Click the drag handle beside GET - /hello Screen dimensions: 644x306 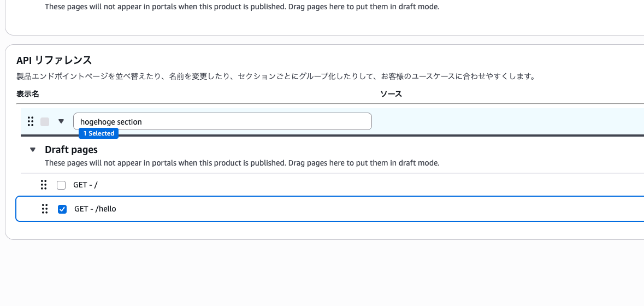click(x=45, y=209)
